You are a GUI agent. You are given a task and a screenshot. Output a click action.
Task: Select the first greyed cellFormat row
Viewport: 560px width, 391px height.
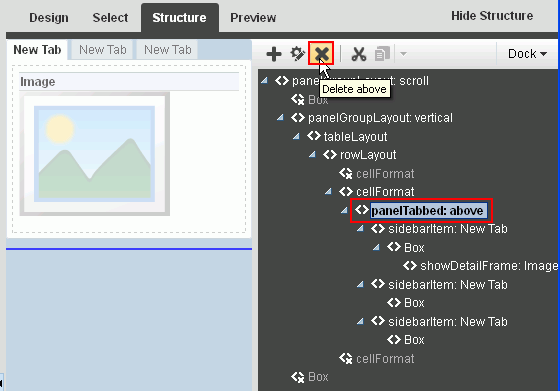point(385,174)
